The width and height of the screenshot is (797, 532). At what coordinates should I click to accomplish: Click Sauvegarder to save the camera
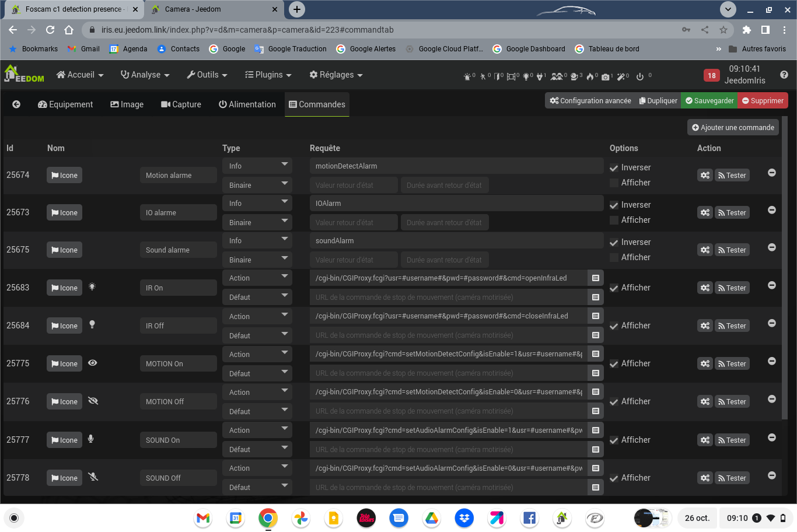[x=709, y=100]
